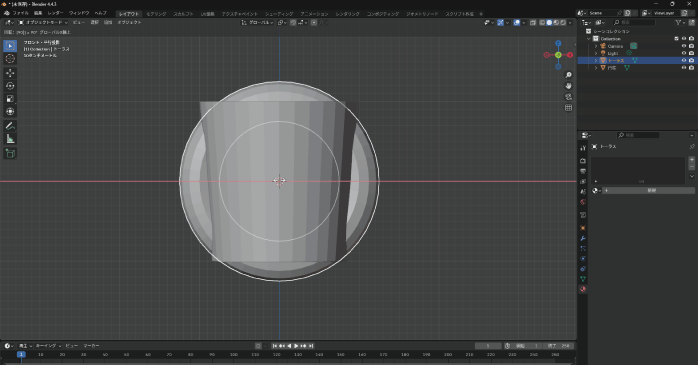The height and width of the screenshot is (365, 698).
Task: Select the Measure tool
Action: (x=10, y=139)
